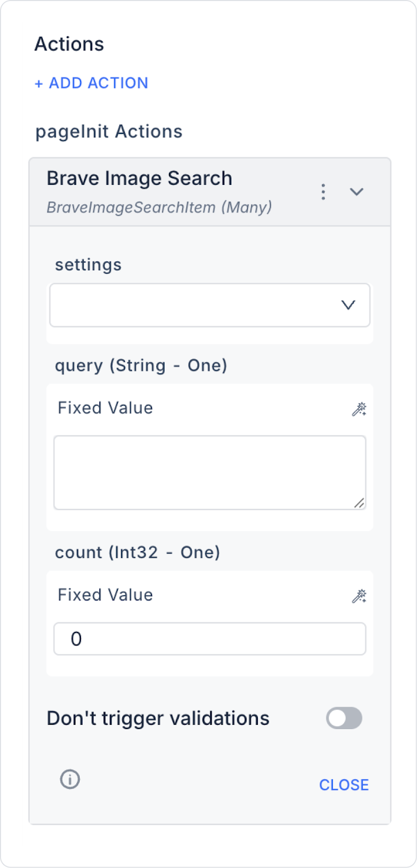Click the BraveImageSearchItem (Many) subtitle
Viewport: 417px width, 868px height.
tap(159, 207)
